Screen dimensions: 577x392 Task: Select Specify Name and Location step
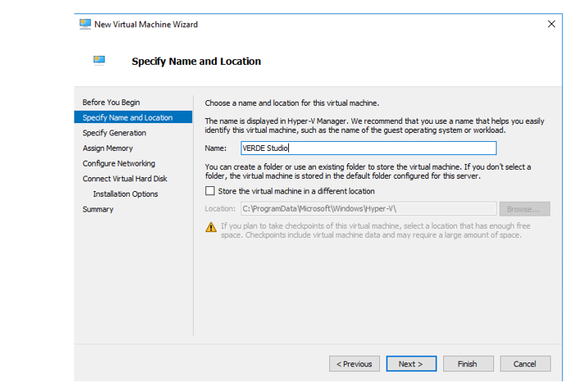coord(133,117)
